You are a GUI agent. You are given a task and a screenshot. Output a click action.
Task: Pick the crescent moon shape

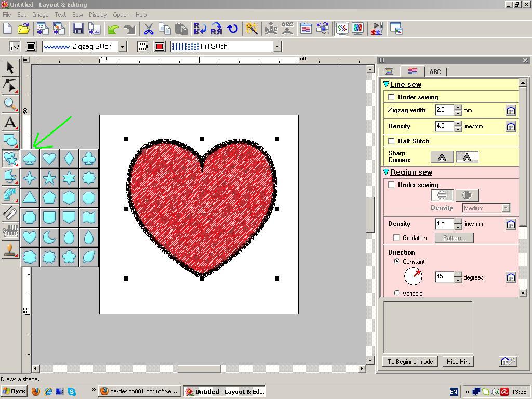49,237
